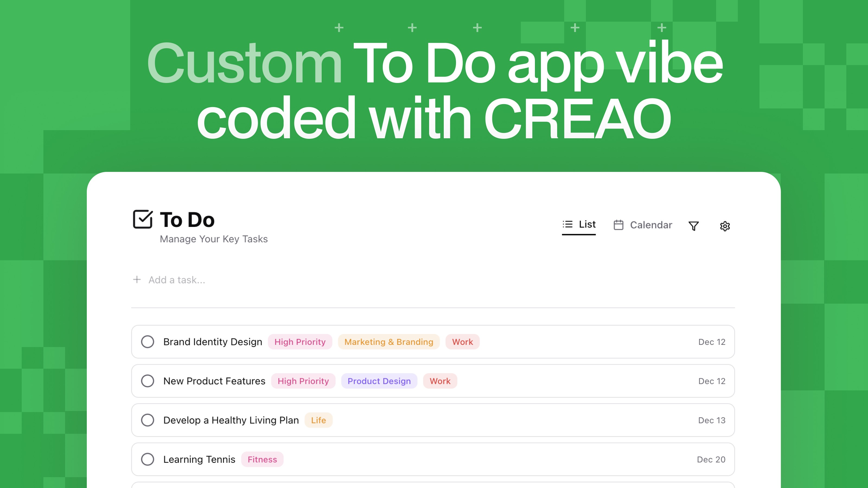Tick the Learning Tennis task circle
868x488 pixels.
[x=148, y=459]
